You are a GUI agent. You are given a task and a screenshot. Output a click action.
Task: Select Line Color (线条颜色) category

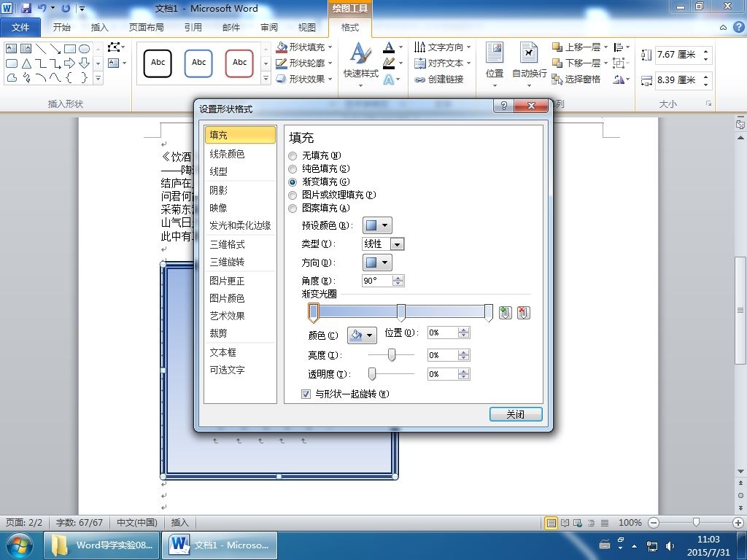point(240,154)
